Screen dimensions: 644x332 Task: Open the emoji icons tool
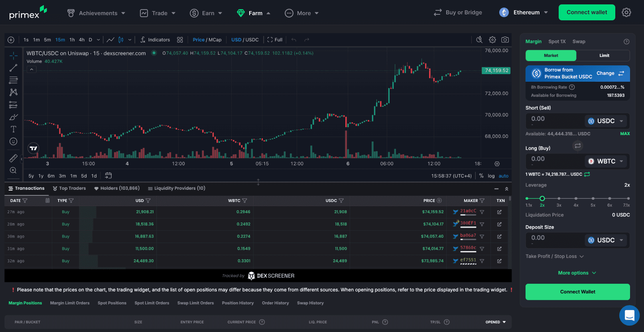(x=13, y=141)
